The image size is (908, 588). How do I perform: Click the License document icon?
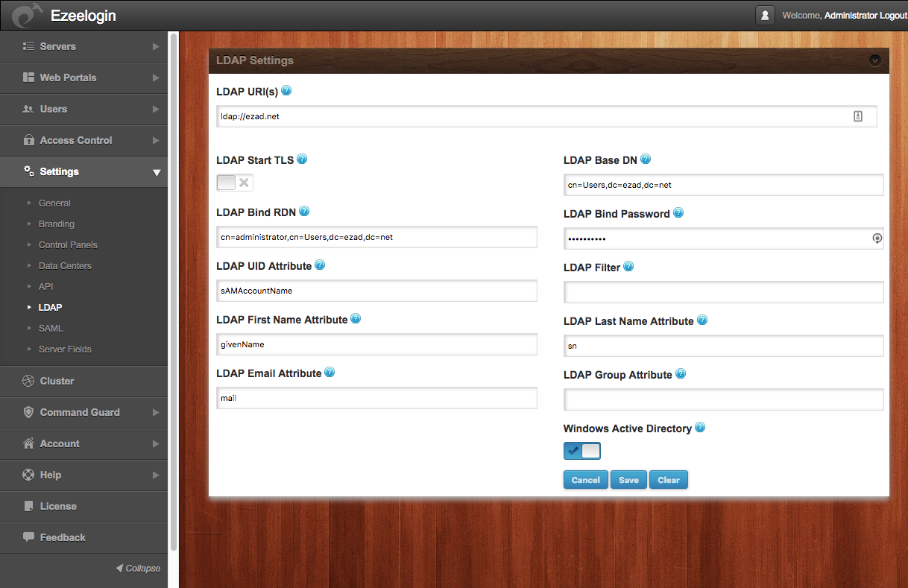coord(29,506)
